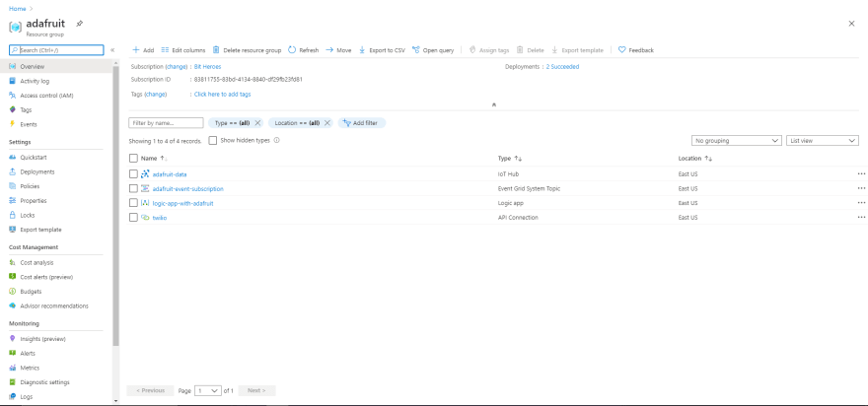The height and width of the screenshot is (406, 868).
Task: Remove the Type == (all) filter
Action: [257, 123]
